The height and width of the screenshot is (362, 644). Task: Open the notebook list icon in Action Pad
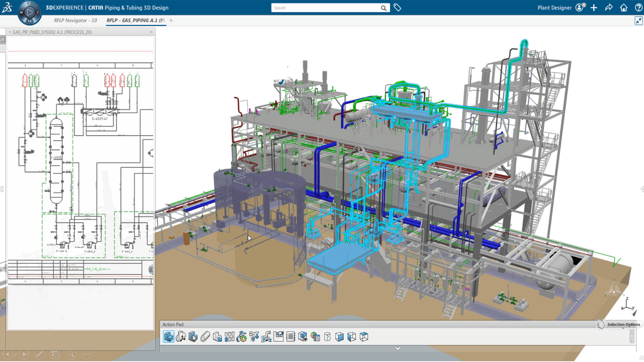click(290, 337)
